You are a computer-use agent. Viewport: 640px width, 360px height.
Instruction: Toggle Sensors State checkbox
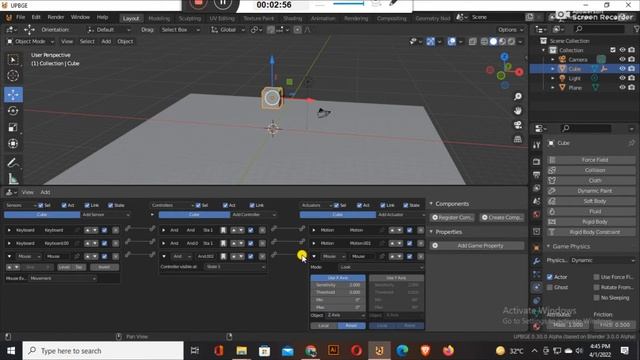(110, 205)
